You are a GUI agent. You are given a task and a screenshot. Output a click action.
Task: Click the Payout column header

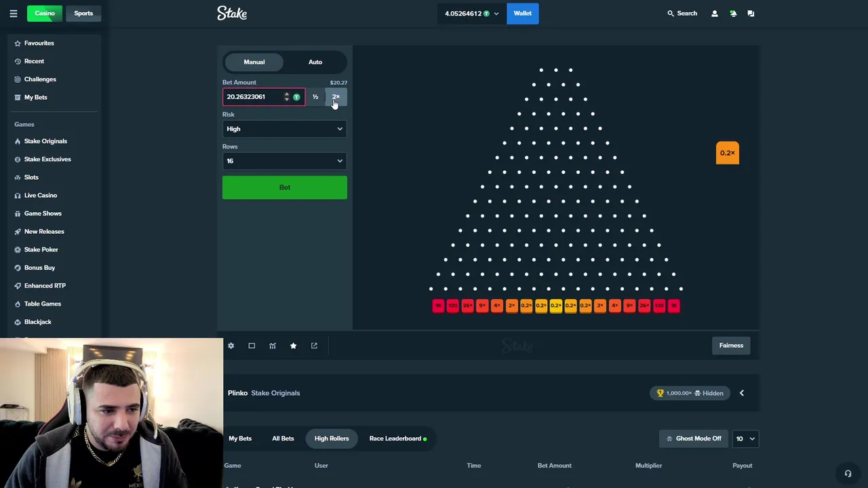click(x=743, y=466)
